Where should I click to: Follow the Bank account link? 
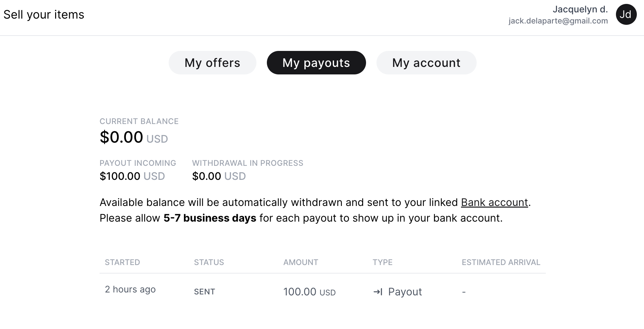click(x=494, y=202)
